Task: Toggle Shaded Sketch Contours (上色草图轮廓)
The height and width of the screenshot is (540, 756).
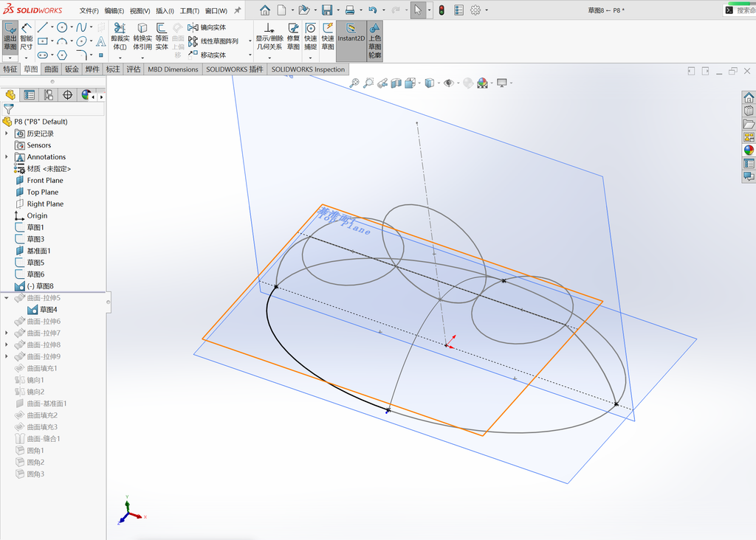Action: click(374, 41)
